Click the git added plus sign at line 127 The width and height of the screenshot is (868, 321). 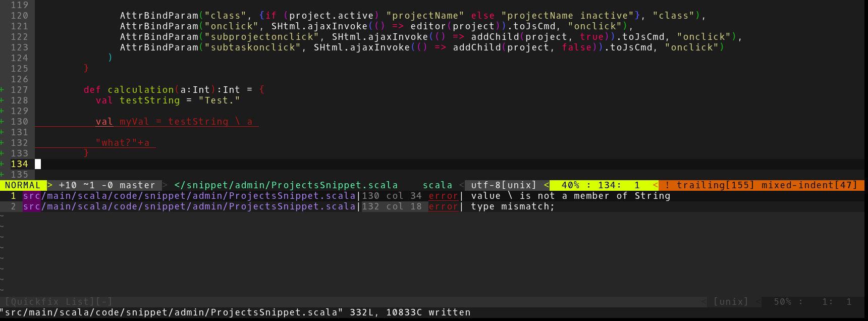2,90
